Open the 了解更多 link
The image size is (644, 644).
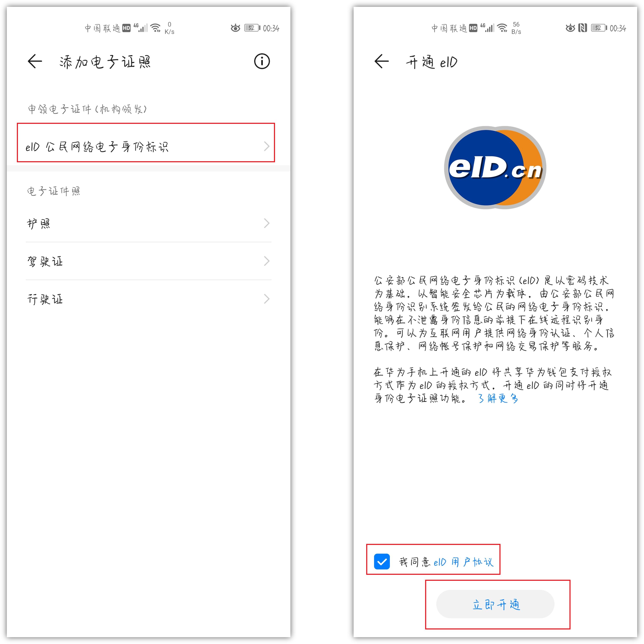click(x=498, y=398)
